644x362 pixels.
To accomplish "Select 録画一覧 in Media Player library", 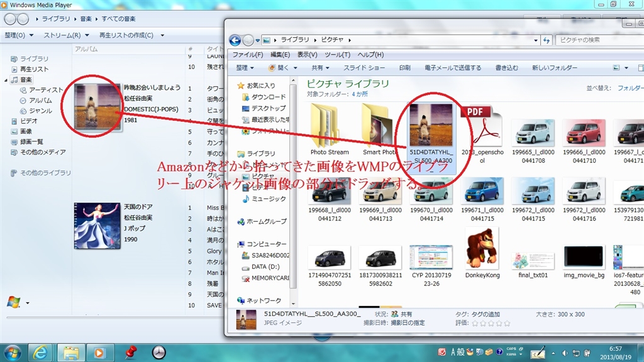I will 31,141.
